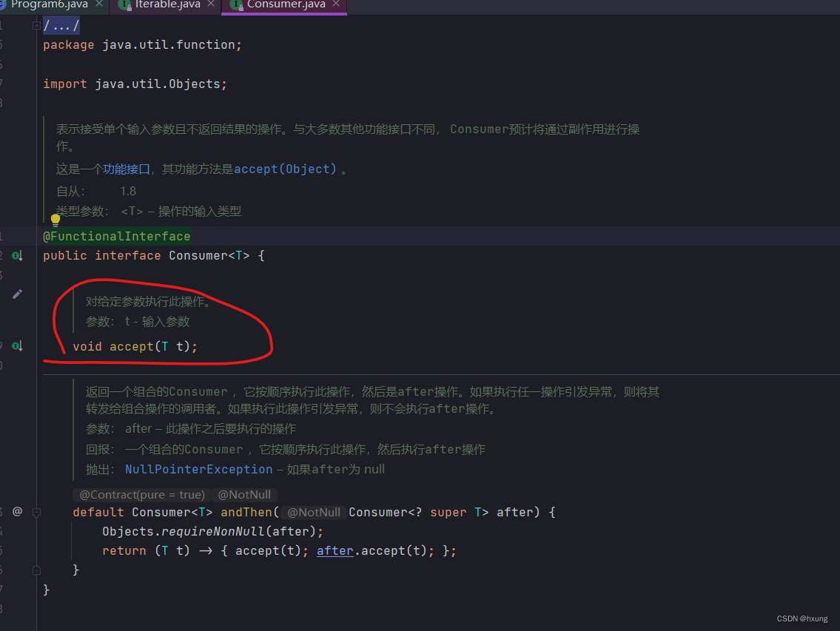The width and height of the screenshot is (840, 631).
Task: Click the underlined after reference in the return statement
Action: point(335,550)
